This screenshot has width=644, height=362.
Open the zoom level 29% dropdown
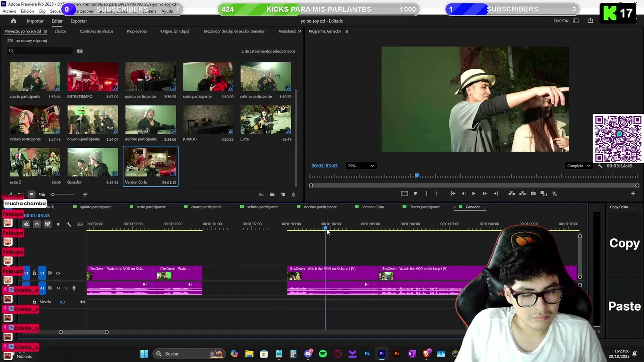tap(361, 166)
